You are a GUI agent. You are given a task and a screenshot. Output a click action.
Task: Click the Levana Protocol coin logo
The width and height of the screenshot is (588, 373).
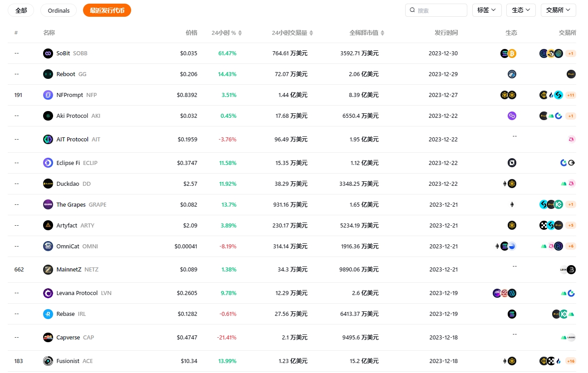click(x=48, y=293)
